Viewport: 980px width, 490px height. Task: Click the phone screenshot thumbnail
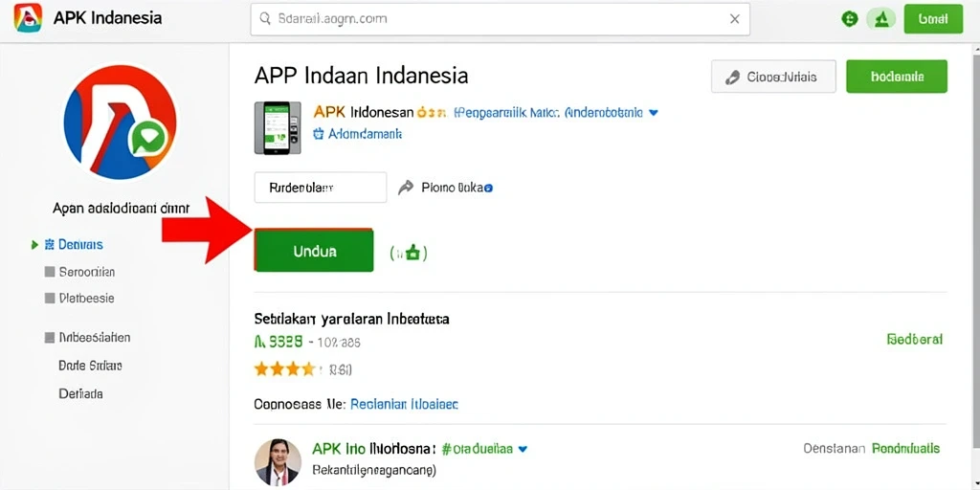tap(278, 127)
